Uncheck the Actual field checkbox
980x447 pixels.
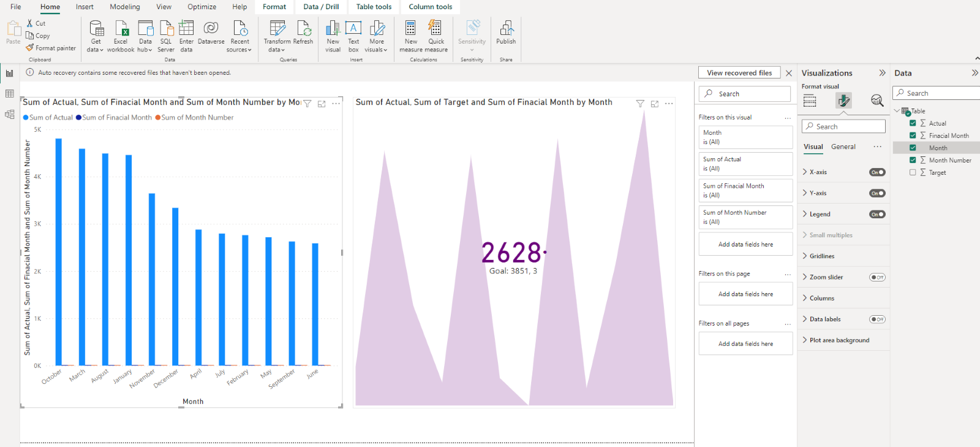[913, 123]
